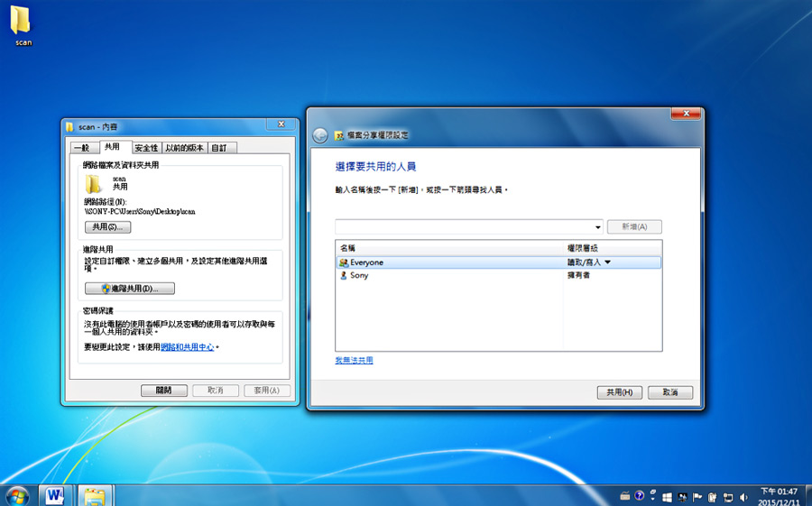Click the scan folder icon in Properties

pos(93,183)
